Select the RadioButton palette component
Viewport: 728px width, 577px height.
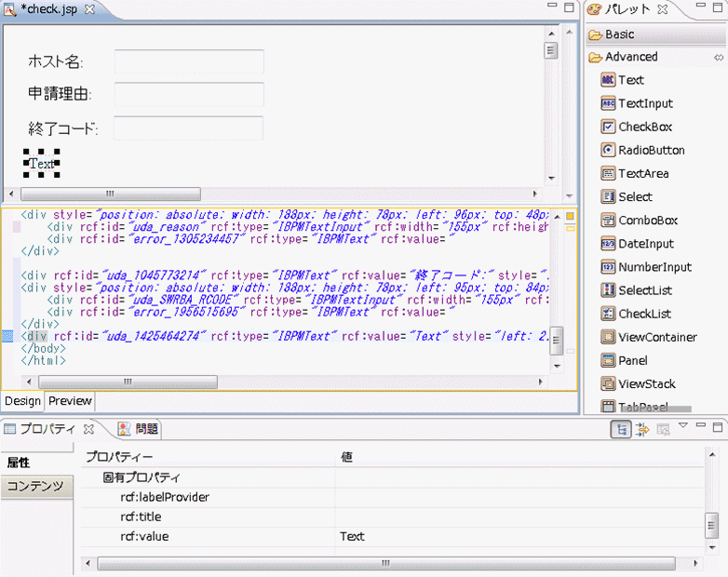click(651, 150)
